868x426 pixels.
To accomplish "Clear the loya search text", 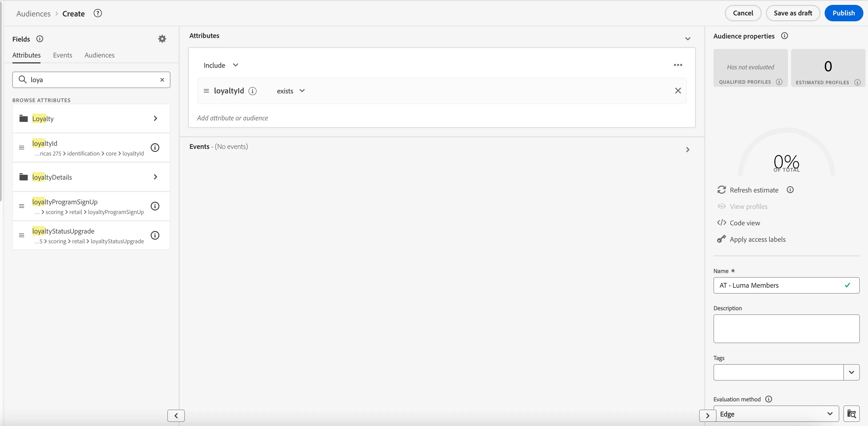I will [x=162, y=80].
